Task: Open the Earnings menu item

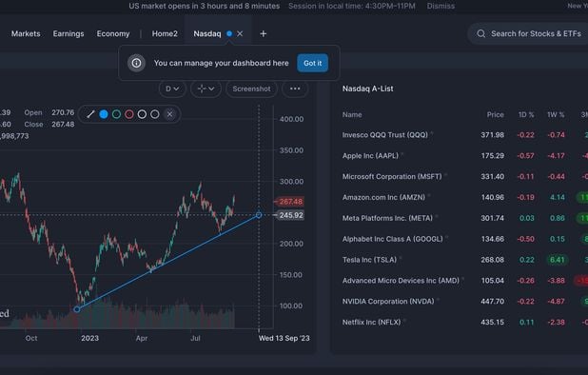Action: [69, 33]
